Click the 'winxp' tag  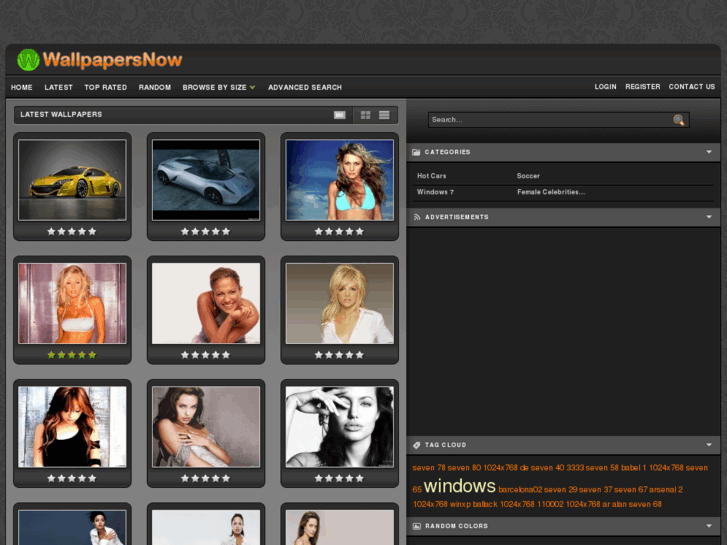click(460, 504)
